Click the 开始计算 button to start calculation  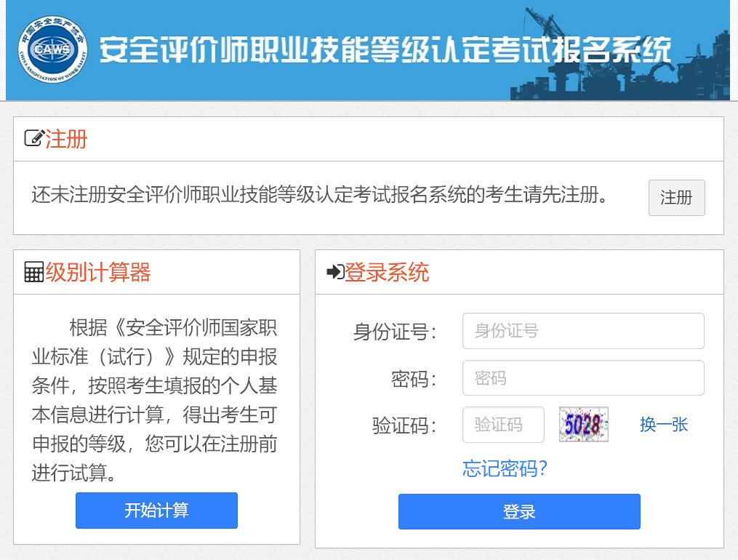(156, 511)
